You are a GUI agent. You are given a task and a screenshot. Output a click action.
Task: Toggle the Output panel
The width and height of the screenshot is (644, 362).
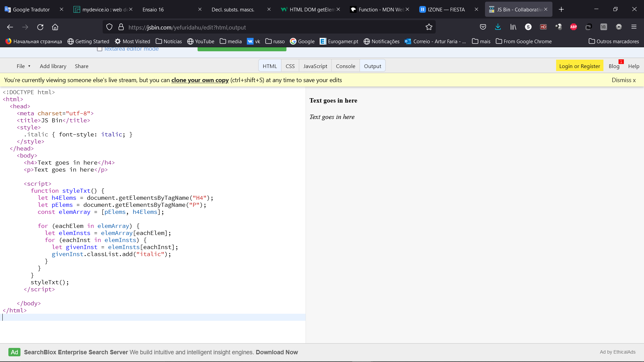(x=373, y=66)
